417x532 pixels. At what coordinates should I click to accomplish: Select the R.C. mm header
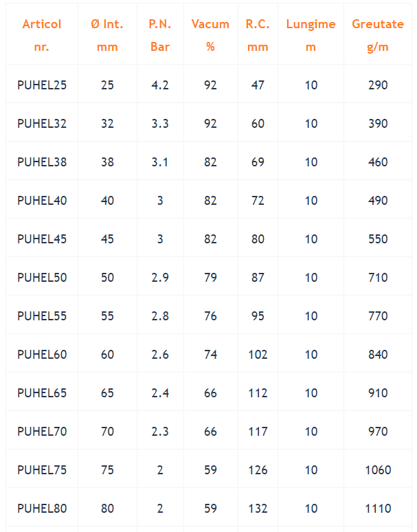[258, 35]
